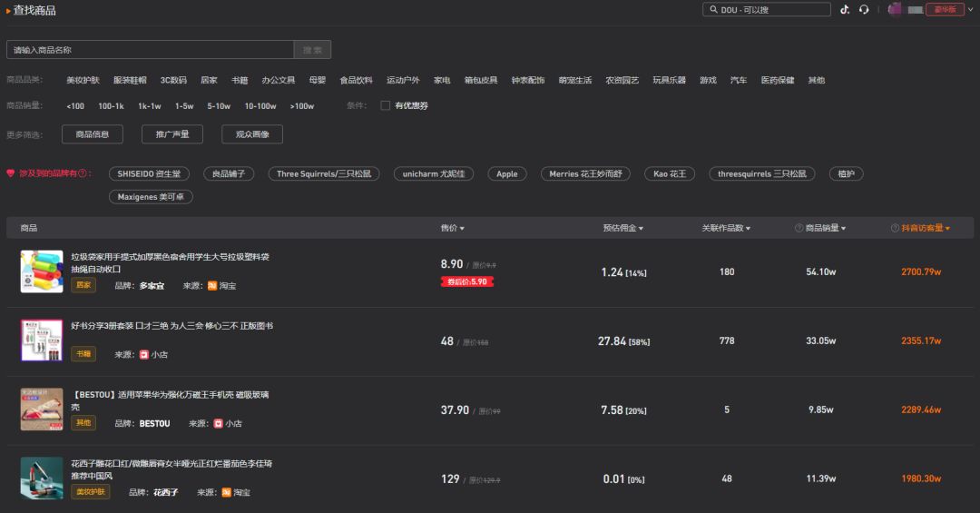Filter sales volume by 1-5w
The image size is (980, 513).
184,105
